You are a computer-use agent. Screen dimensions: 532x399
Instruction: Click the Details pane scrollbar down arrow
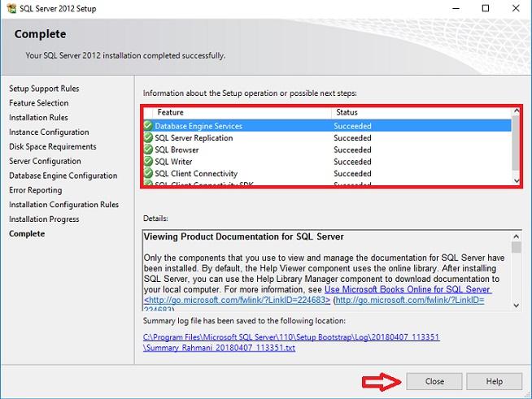coord(516,304)
